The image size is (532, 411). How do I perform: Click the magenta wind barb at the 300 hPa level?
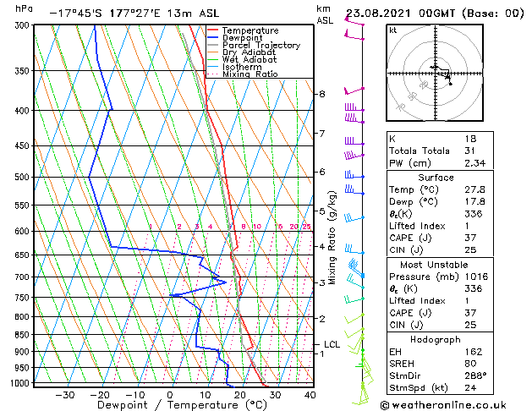(354, 21)
